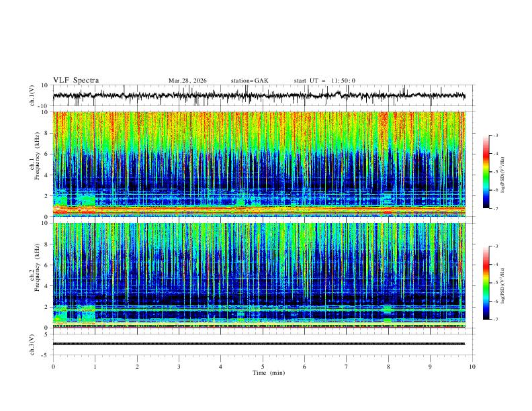532x411 pixels.
Task: Click the 'VLF Spectra' title text
Action: pos(76,81)
